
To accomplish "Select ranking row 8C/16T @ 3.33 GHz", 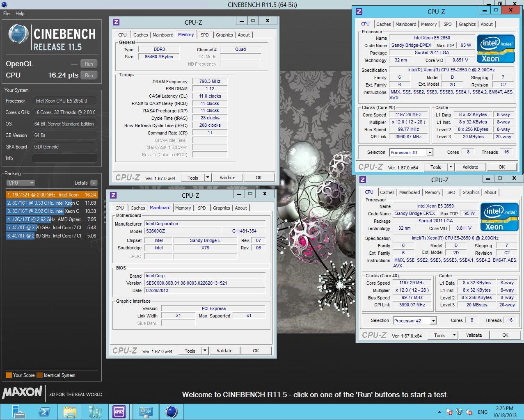I will pos(52,203).
